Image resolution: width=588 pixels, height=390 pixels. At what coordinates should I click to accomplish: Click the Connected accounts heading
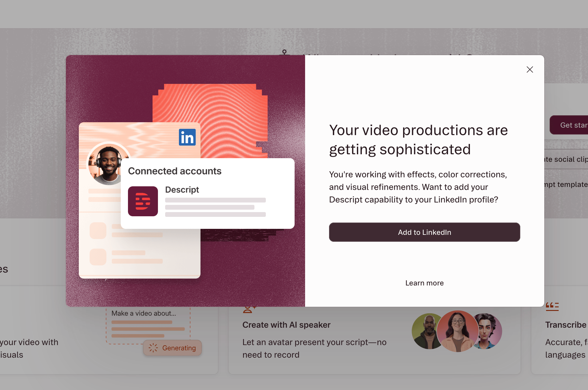click(175, 171)
